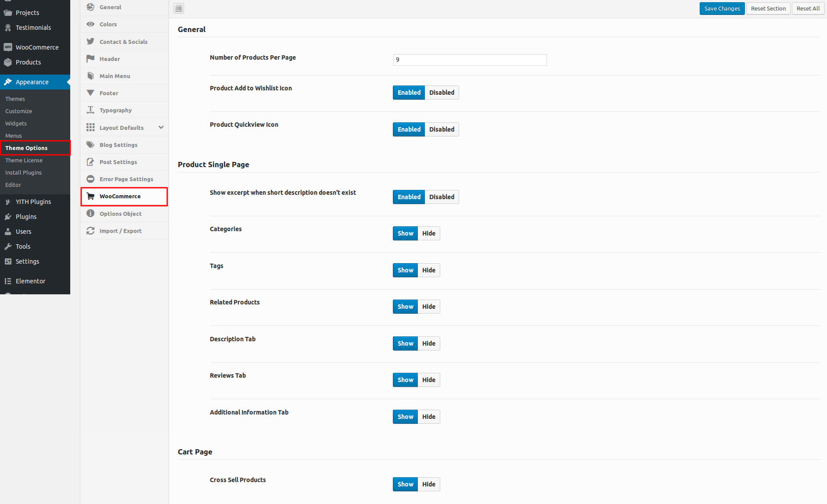The height and width of the screenshot is (504, 827).
Task: Click the YITH Plugins icon
Action: click(x=8, y=202)
